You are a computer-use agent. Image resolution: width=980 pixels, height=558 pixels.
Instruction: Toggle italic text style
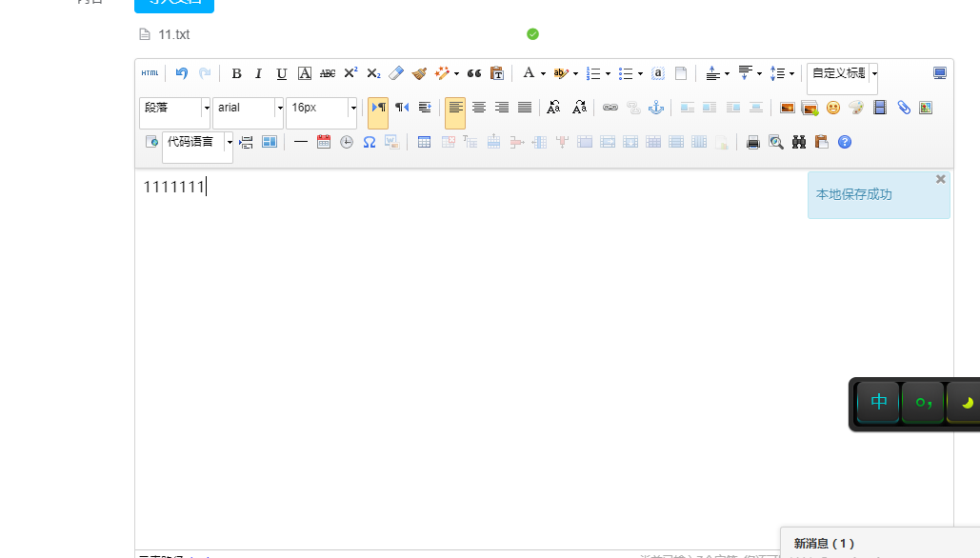click(258, 73)
